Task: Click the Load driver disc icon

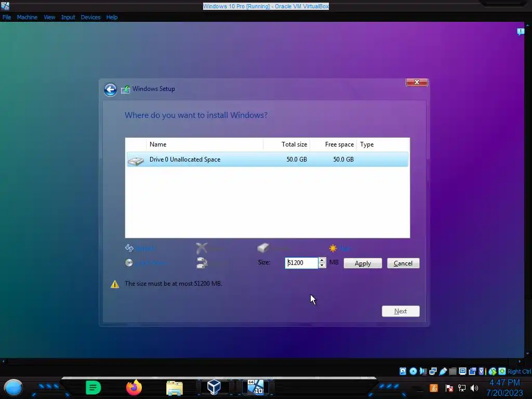Action: [129, 263]
